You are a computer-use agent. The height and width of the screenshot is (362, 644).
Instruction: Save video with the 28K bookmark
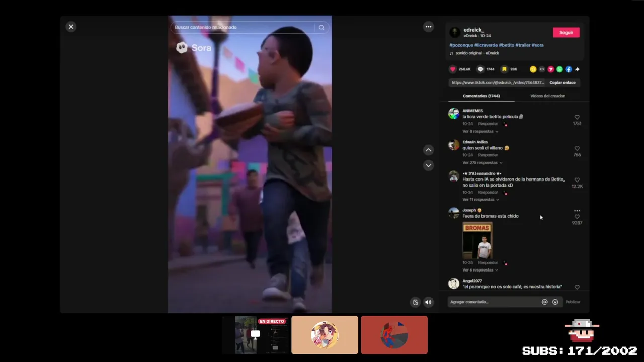pyautogui.click(x=504, y=69)
